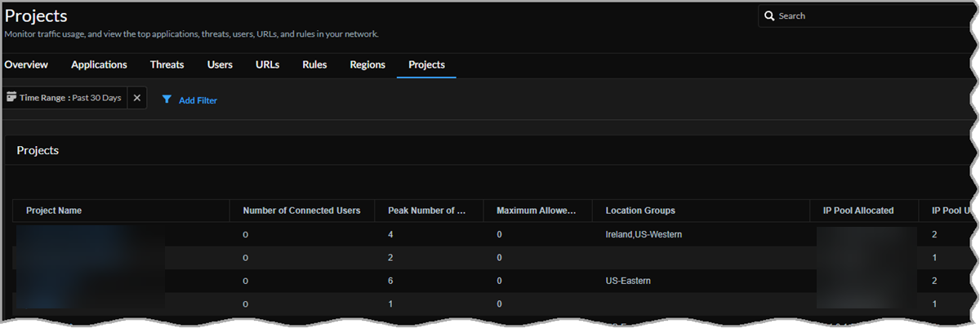Select the Regions tab
This screenshot has height=328, width=980.
coord(367,64)
